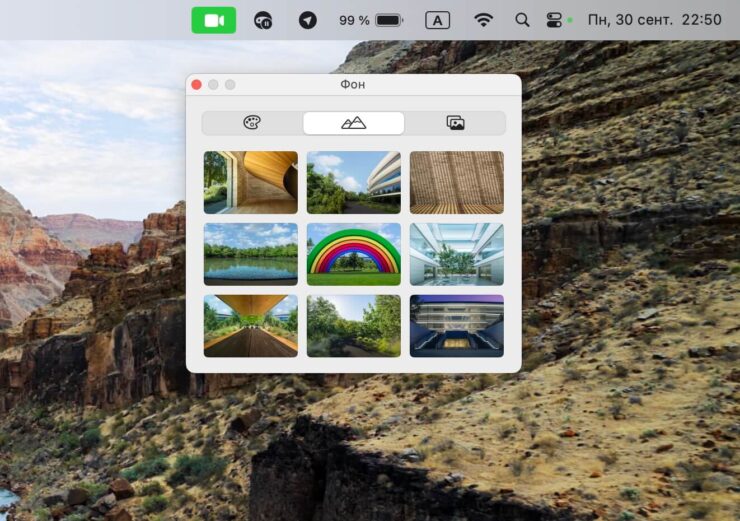Screen dimensions: 740x521
Task: Switch to the photos gallery tab
Action: coord(455,123)
